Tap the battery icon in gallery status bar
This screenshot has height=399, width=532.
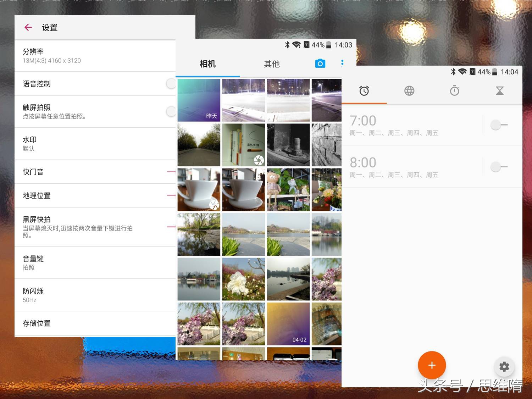328,45
